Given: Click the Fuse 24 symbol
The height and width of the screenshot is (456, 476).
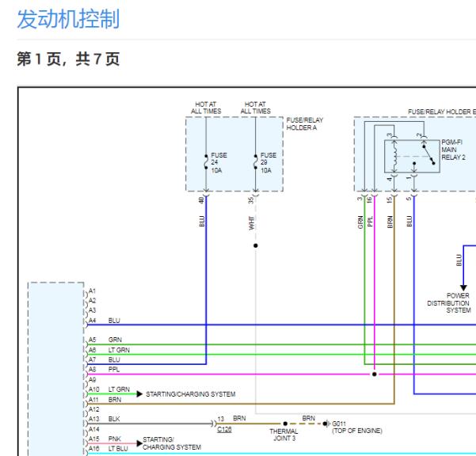Looking at the screenshot, I should point(206,161).
